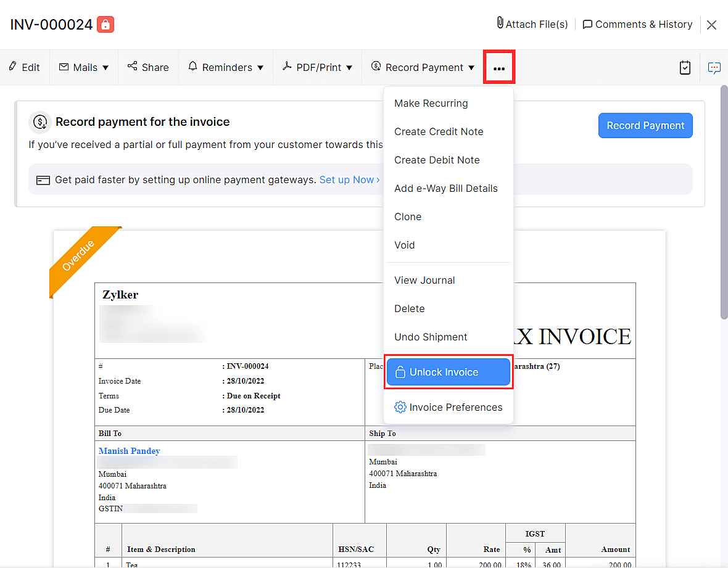Screen dimensions: 728x568
Task: Expand the Reminders dropdown chevron
Action: [x=260, y=67]
